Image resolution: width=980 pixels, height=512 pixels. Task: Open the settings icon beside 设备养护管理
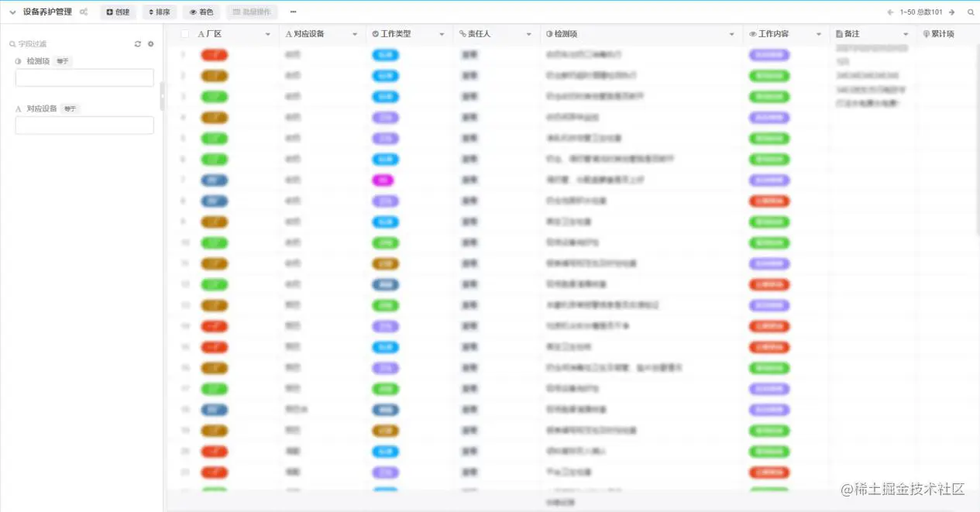tap(84, 12)
